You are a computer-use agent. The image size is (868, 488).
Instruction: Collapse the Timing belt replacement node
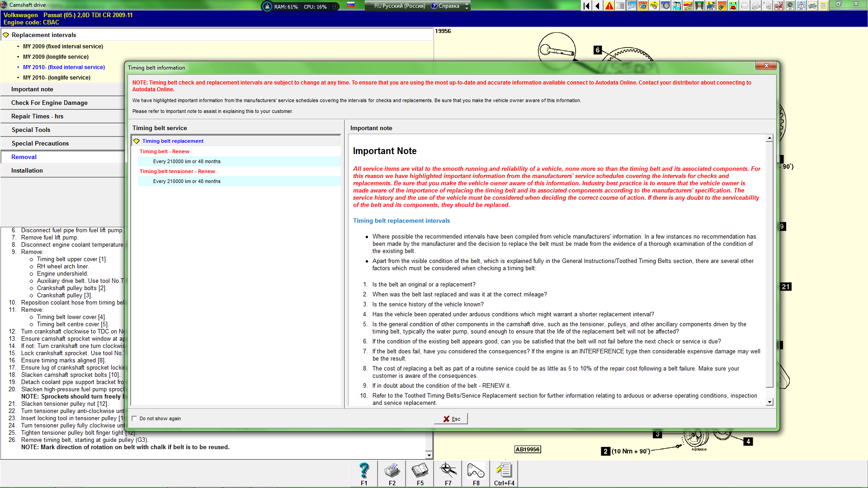(x=137, y=141)
